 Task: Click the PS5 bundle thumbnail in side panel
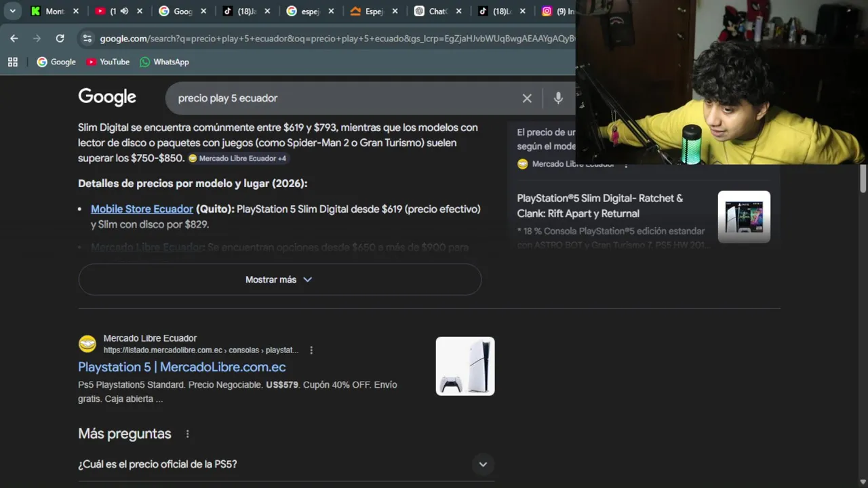(744, 216)
